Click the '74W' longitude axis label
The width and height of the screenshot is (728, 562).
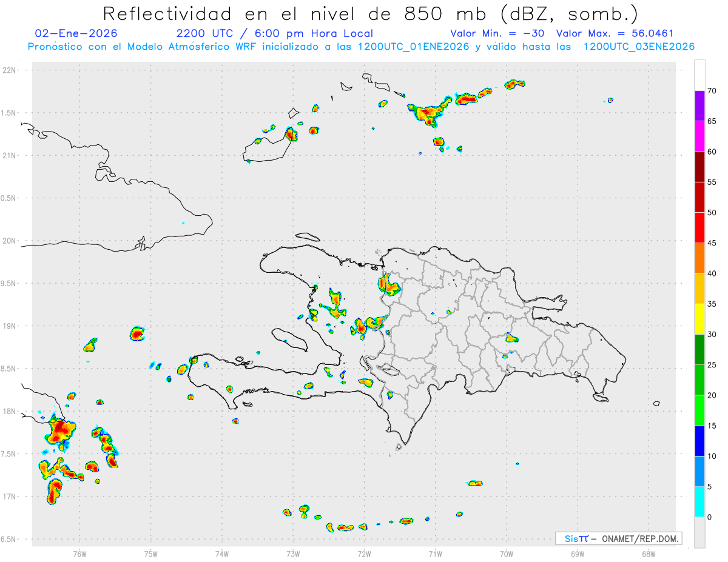(222, 554)
